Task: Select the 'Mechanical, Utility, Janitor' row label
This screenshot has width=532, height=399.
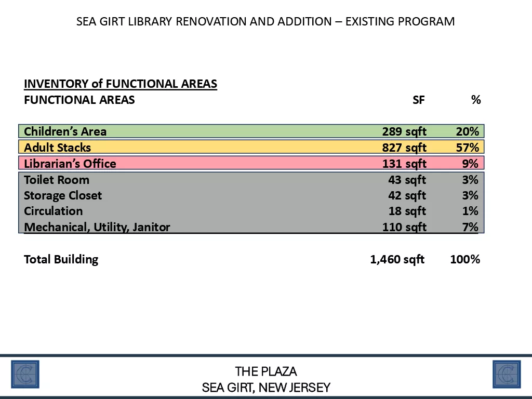Action: 97,227
